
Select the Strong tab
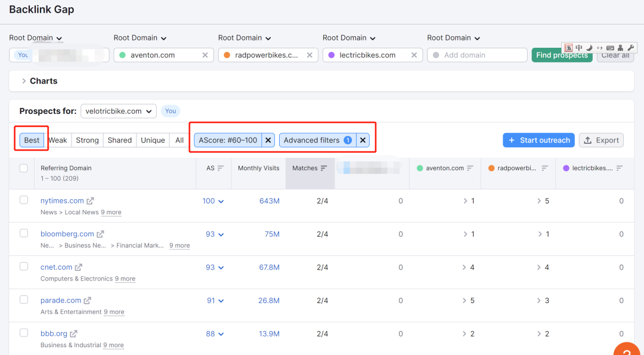coord(87,140)
